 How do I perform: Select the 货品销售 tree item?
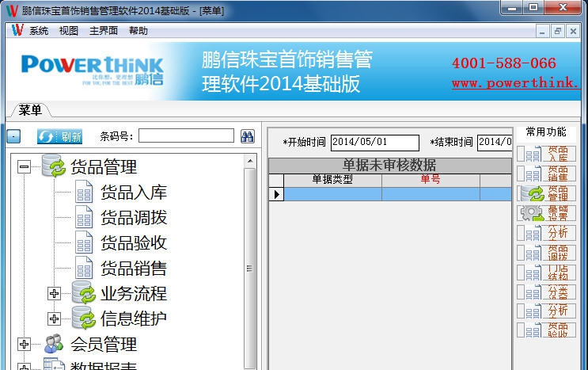pyautogui.click(x=134, y=269)
